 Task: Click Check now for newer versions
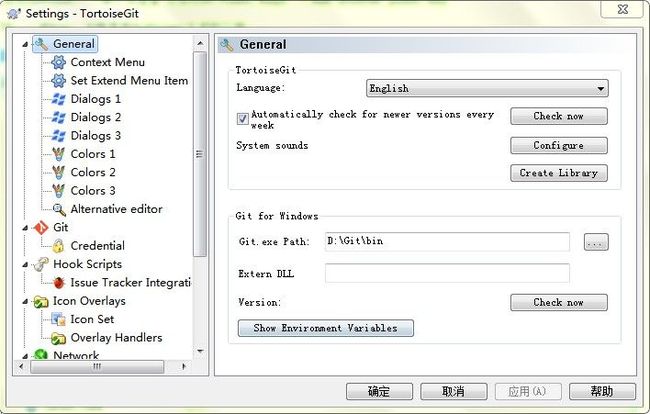coord(559,116)
